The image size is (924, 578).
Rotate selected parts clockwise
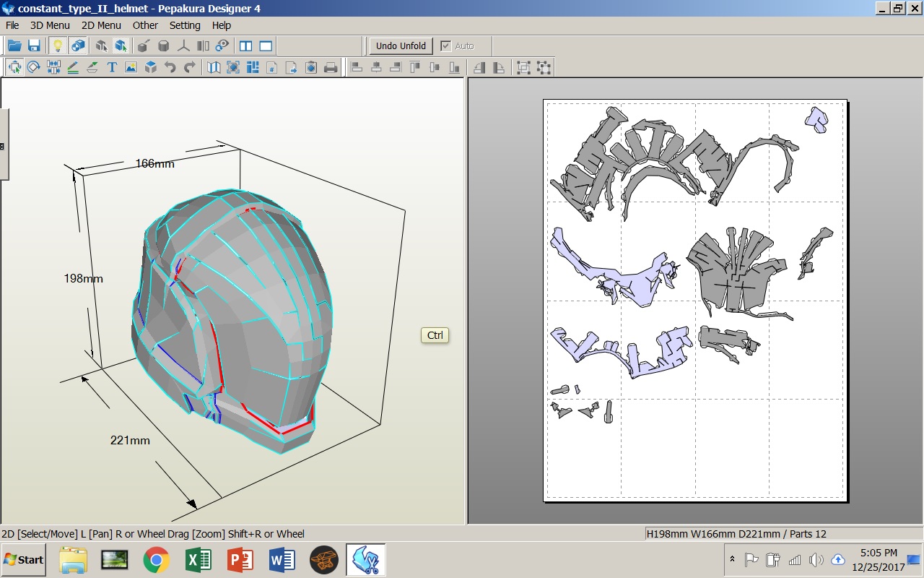499,67
